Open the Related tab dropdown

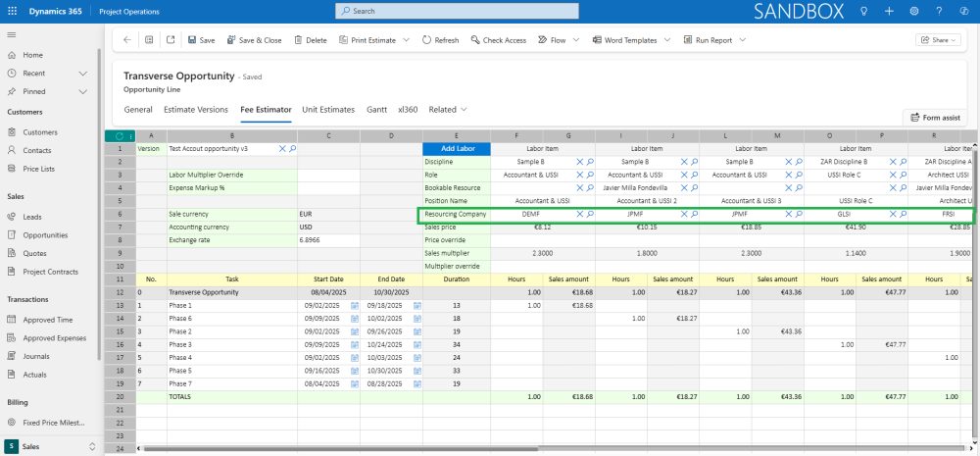[x=448, y=110]
